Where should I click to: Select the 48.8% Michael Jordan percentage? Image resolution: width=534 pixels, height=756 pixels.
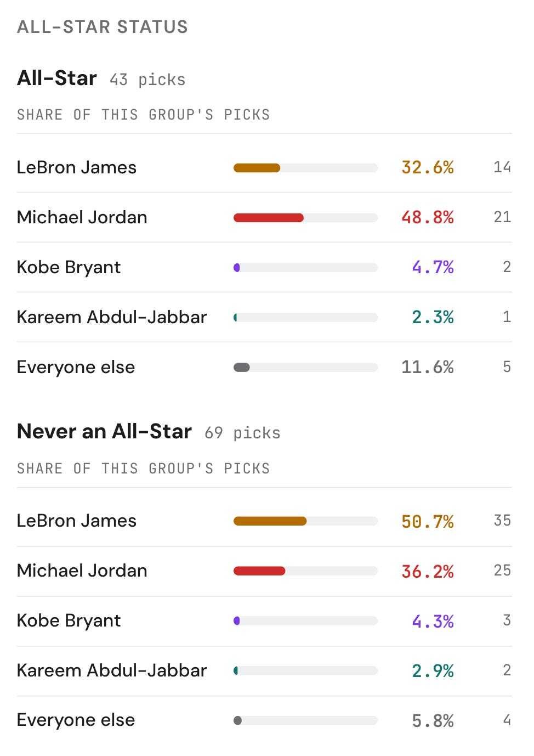pyautogui.click(x=428, y=217)
